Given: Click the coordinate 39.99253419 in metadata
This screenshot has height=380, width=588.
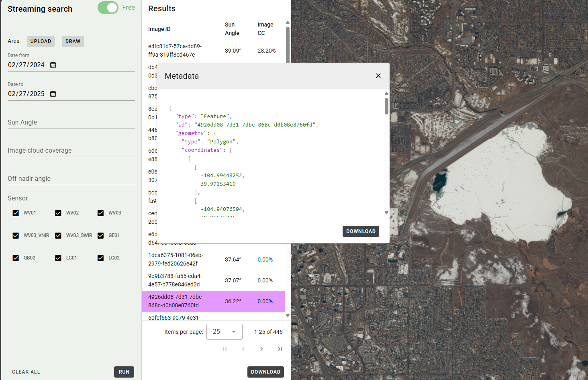Looking at the screenshot, I should point(218,184).
